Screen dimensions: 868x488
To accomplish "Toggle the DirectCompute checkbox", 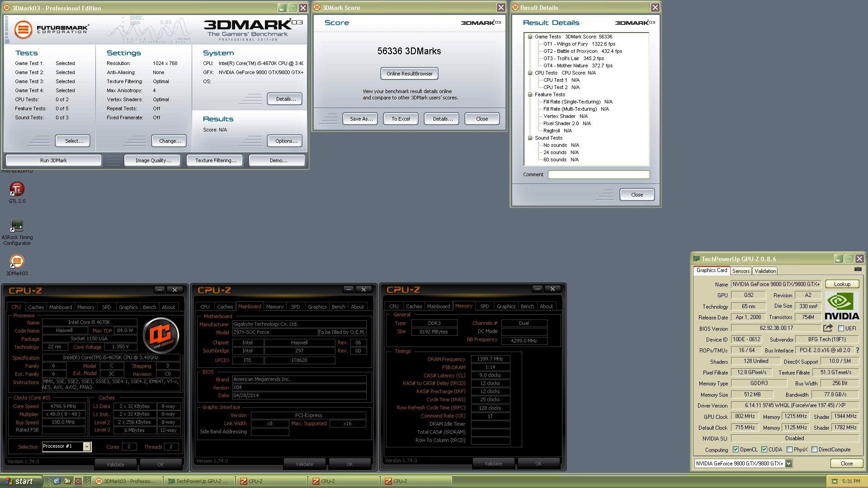I will (x=814, y=450).
